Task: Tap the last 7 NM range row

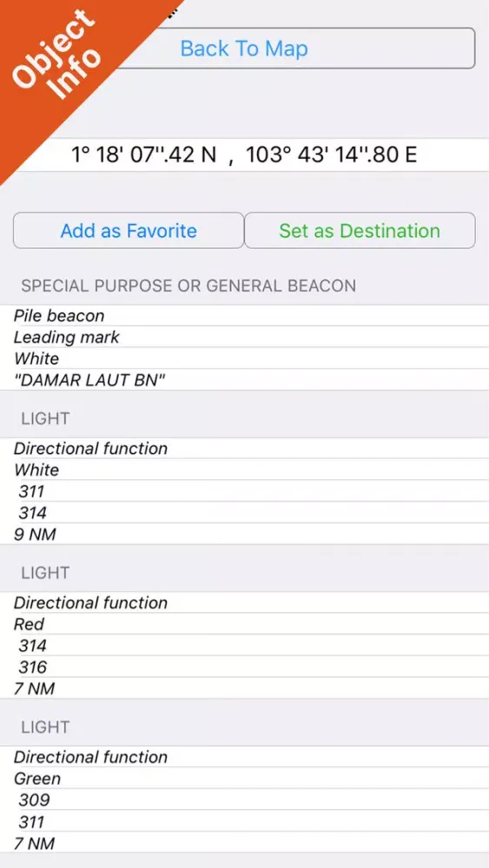Action: click(244, 843)
